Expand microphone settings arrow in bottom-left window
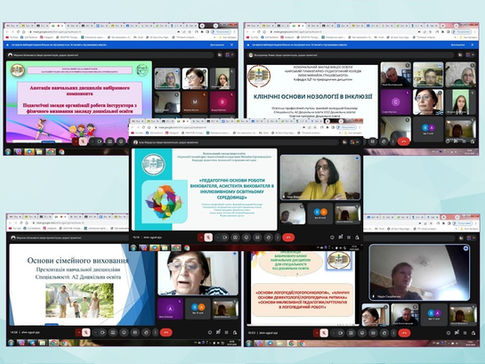This screenshot has height=364, width=485. [78, 332]
